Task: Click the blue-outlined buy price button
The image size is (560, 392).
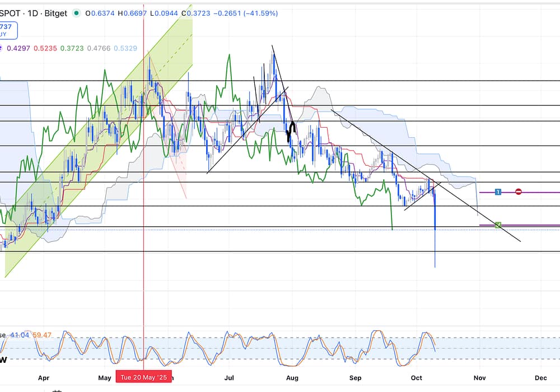Action: pyautogui.click(x=10, y=30)
